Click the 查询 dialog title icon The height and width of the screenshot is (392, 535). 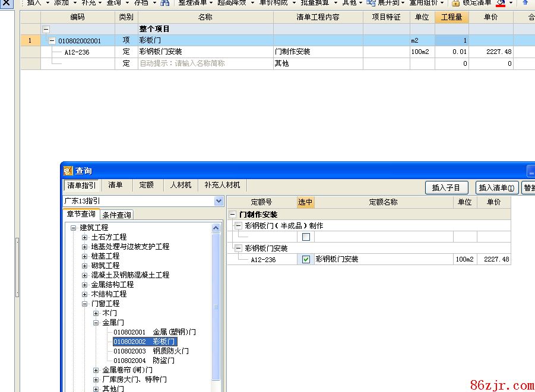68,171
